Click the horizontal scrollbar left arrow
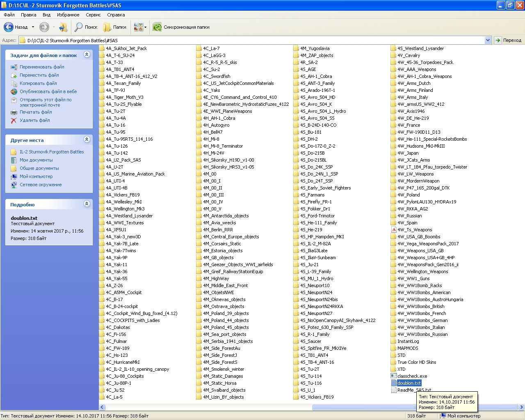Viewport: 525px width, 420px height. coord(103,407)
